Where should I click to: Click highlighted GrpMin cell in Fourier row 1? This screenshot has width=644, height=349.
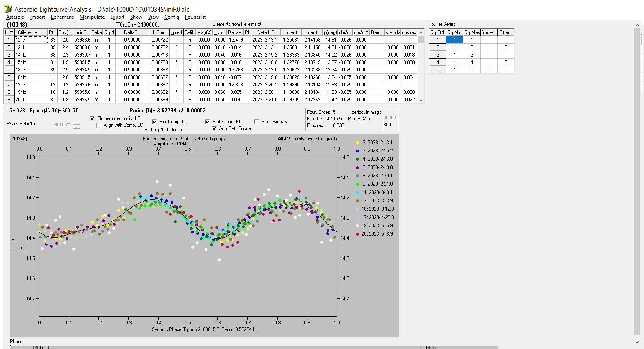pos(454,40)
